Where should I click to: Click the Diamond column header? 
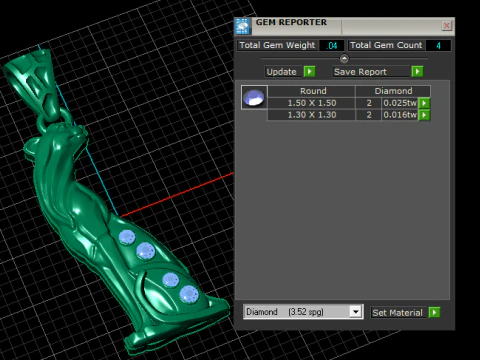[393, 91]
